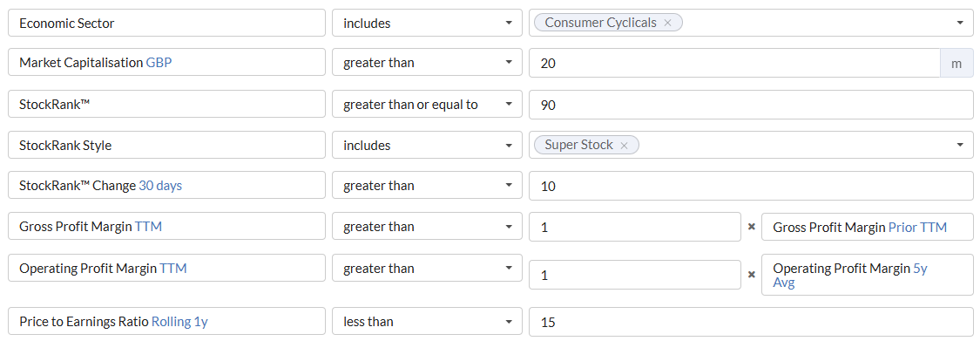The height and width of the screenshot is (341, 980).
Task: Click the Market Capitalisation value field showing 20
Action: click(x=734, y=63)
